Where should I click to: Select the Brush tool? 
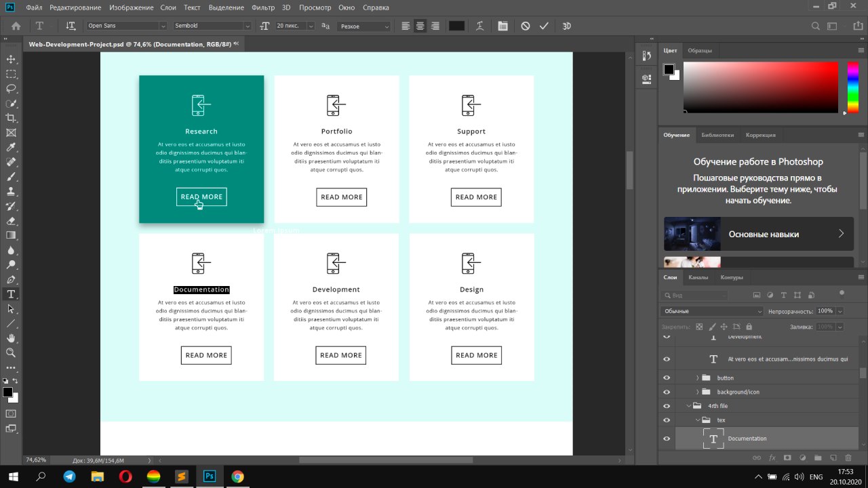coord(11,177)
